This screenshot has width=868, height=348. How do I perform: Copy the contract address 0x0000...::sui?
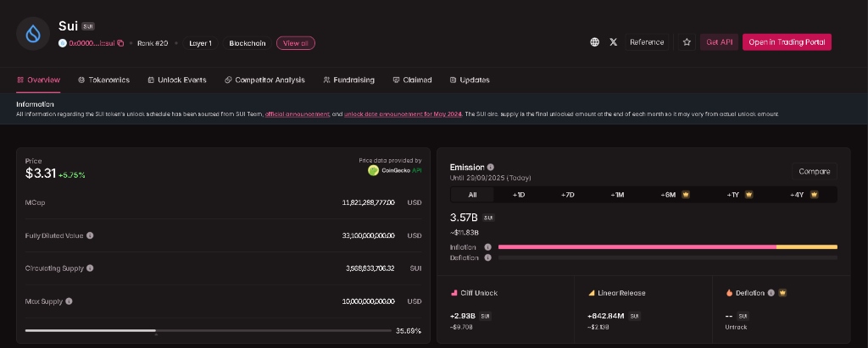(120, 43)
